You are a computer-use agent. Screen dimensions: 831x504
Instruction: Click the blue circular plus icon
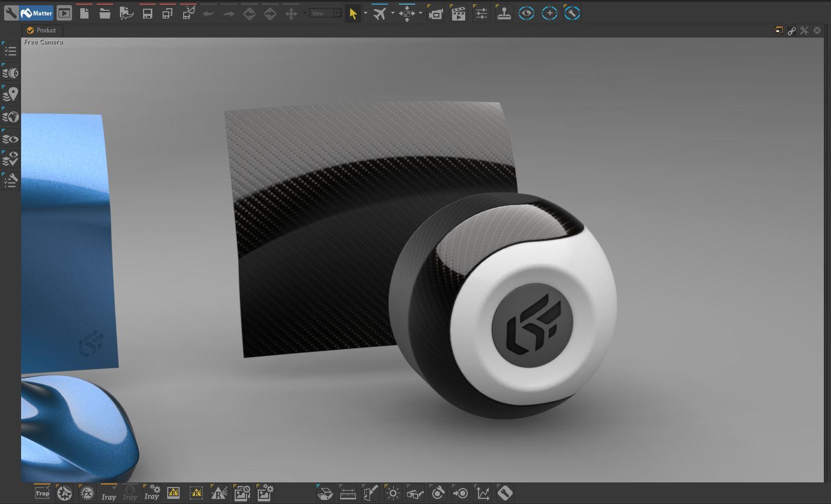(x=550, y=13)
